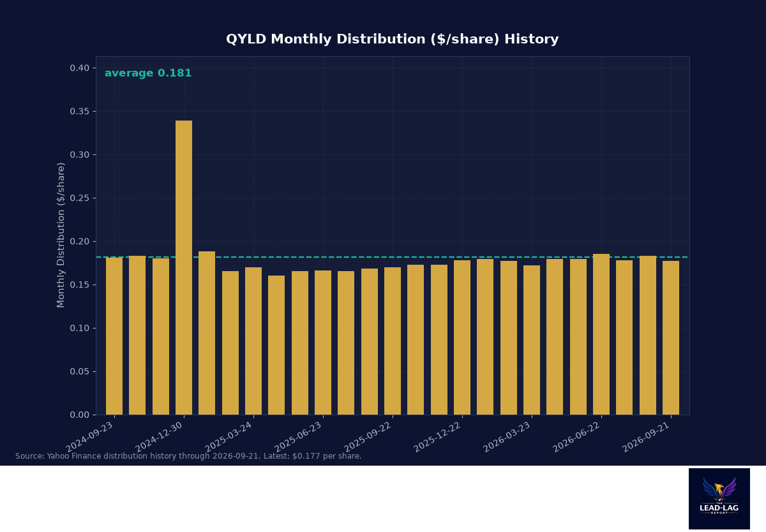Select the y-axis tick 0.05
Viewport: 766px width, 532px height.
(x=79, y=372)
